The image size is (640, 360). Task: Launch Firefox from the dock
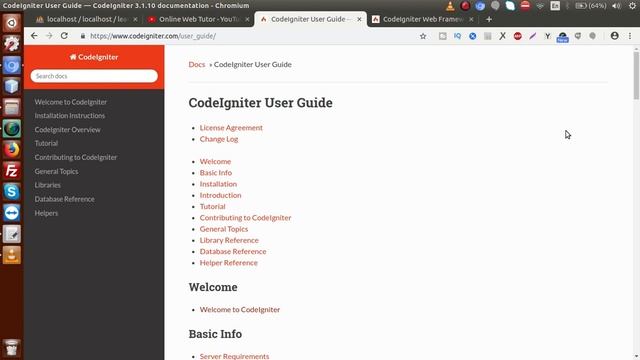[x=11, y=149]
